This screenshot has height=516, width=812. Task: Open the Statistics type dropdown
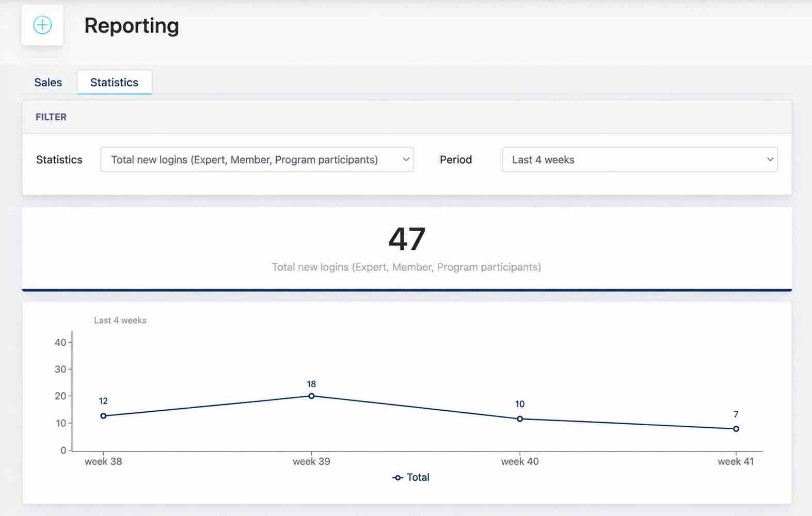click(257, 159)
